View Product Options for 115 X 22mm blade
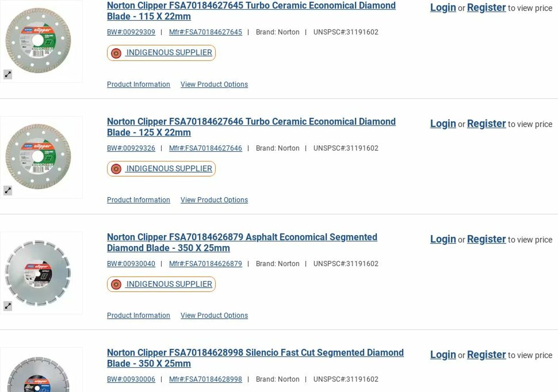558x392 pixels. 214,84
